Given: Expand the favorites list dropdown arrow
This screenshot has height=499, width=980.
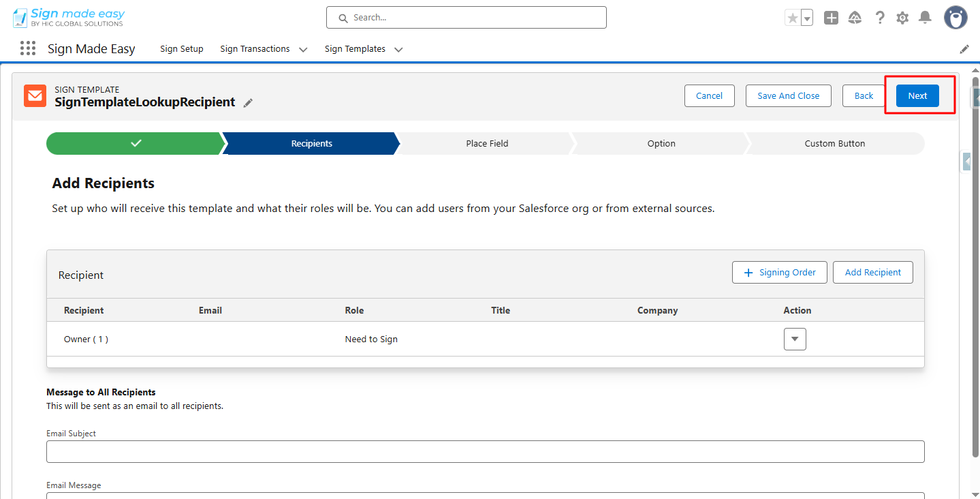Looking at the screenshot, I should (x=807, y=18).
